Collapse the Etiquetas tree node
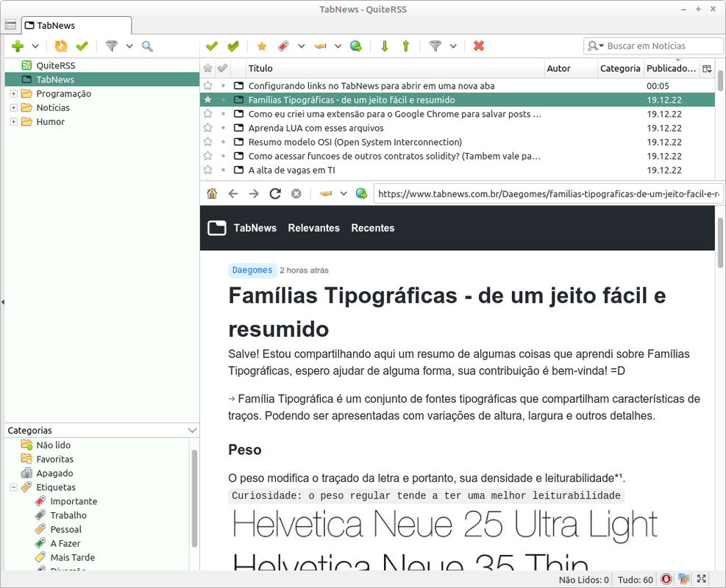The width and height of the screenshot is (726, 588). pyautogui.click(x=13, y=487)
